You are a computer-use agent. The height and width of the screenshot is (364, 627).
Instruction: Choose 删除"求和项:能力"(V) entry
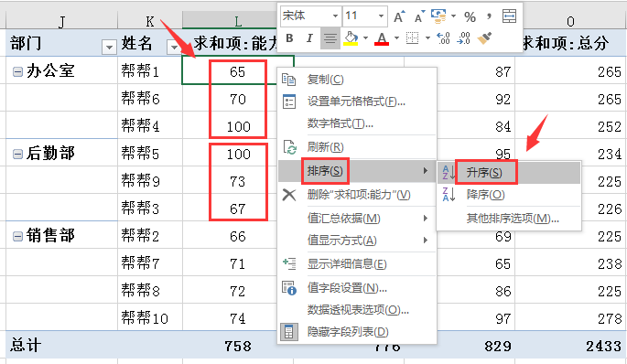357,195
